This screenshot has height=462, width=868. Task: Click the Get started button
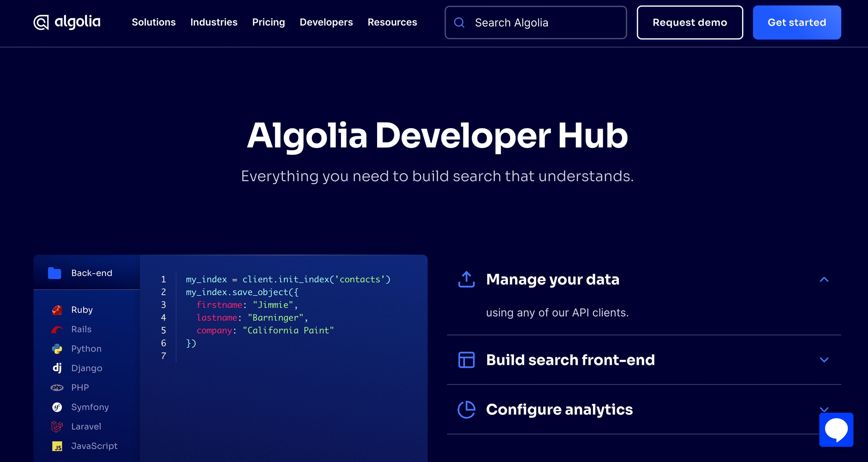tap(797, 22)
